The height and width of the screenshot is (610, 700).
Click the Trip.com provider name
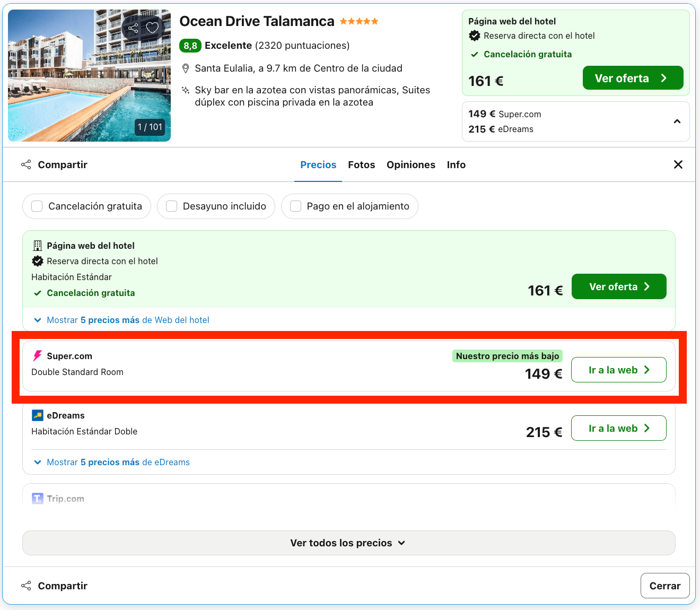pos(65,499)
